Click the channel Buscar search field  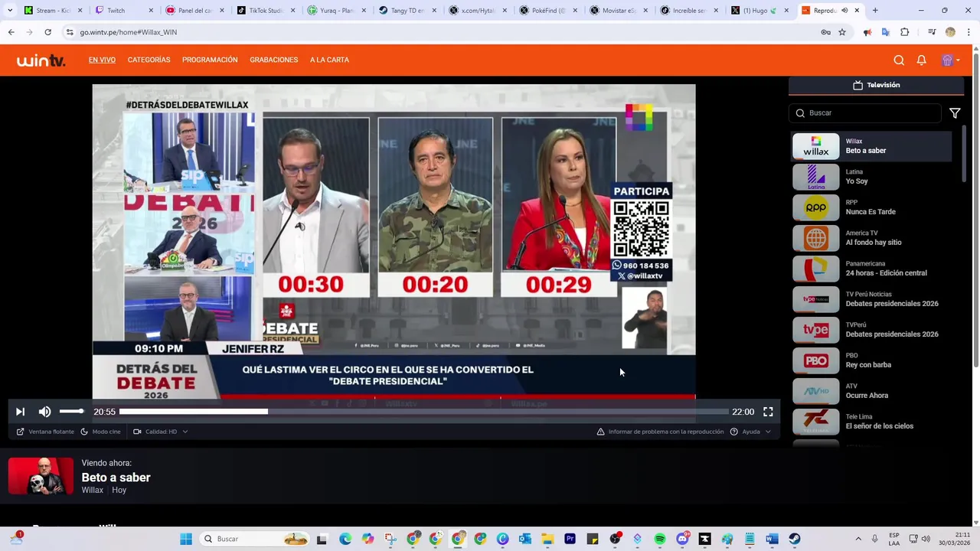click(x=865, y=112)
